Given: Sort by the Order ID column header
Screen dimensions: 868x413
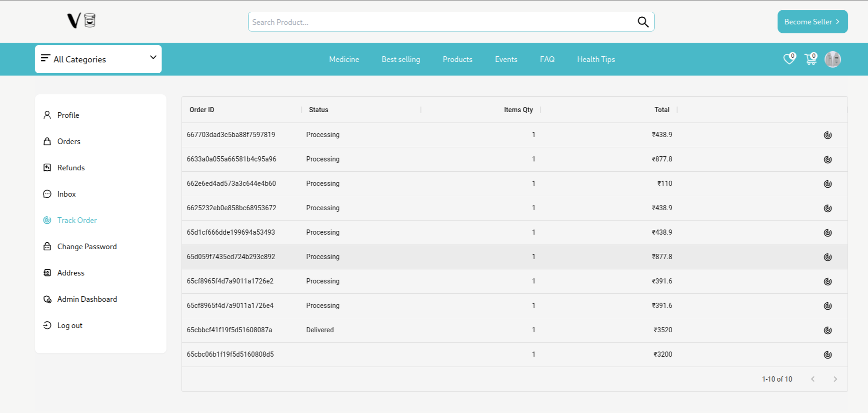Looking at the screenshot, I should click(202, 110).
